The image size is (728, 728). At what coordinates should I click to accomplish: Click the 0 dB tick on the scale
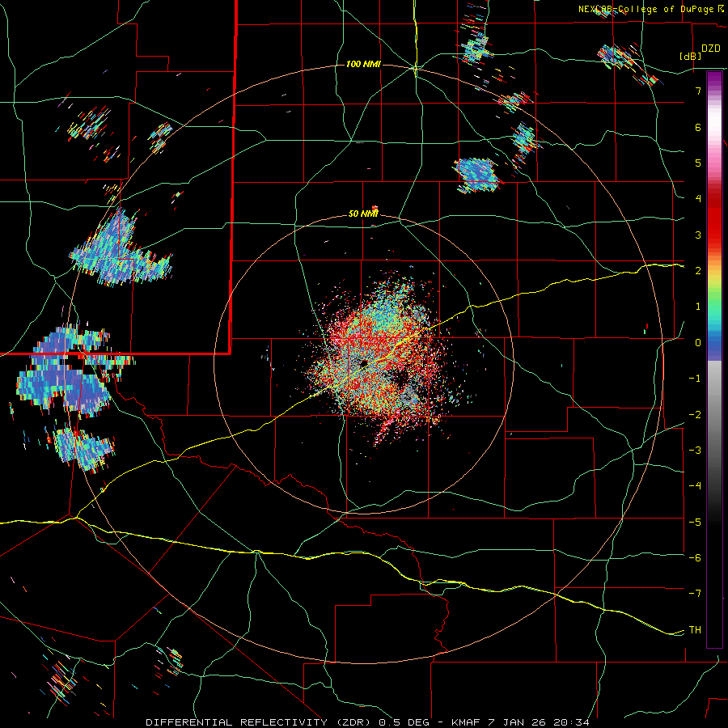point(698,343)
